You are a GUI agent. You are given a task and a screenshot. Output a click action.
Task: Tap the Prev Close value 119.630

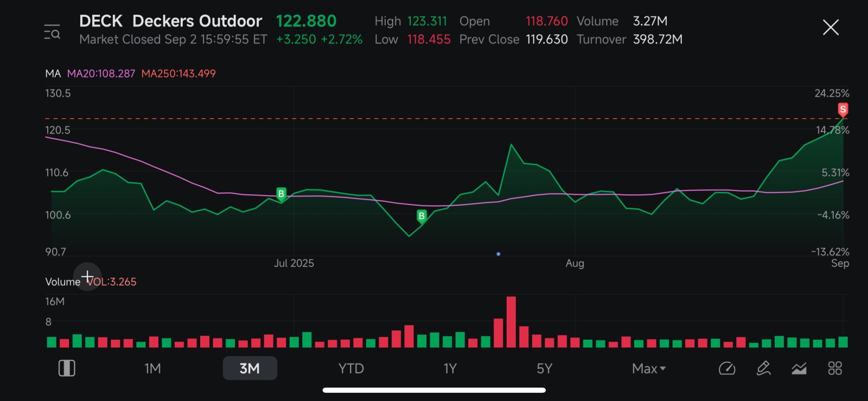tap(547, 40)
